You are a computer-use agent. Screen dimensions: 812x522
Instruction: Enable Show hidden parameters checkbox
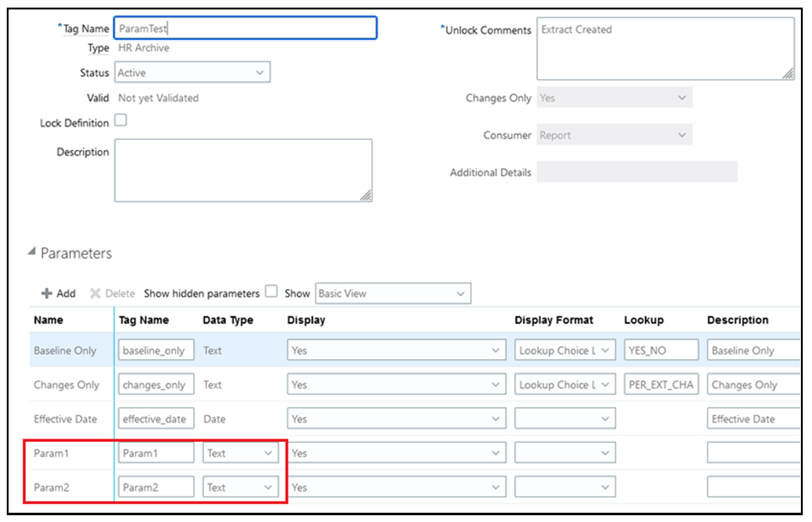[271, 292]
